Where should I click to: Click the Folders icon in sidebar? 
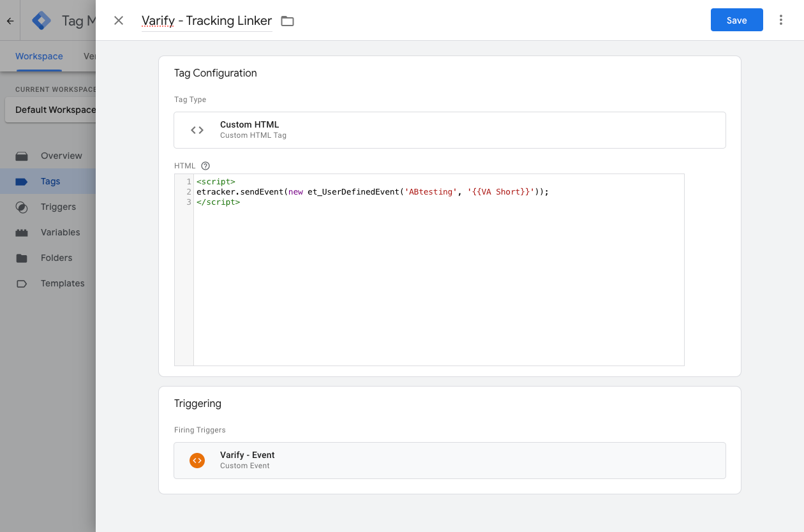point(22,258)
